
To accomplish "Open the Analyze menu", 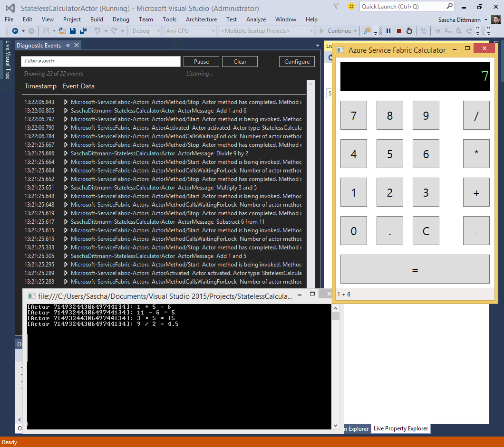I will pos(256,19).
